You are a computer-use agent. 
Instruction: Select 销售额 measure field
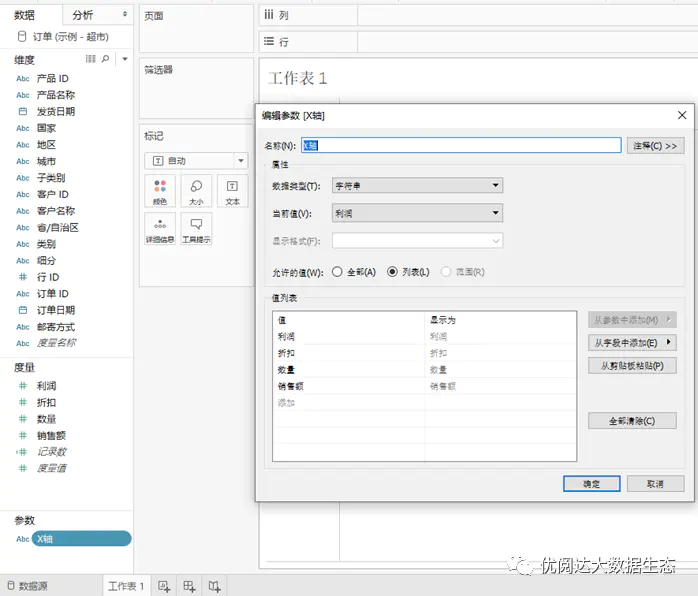pos(51,435)
